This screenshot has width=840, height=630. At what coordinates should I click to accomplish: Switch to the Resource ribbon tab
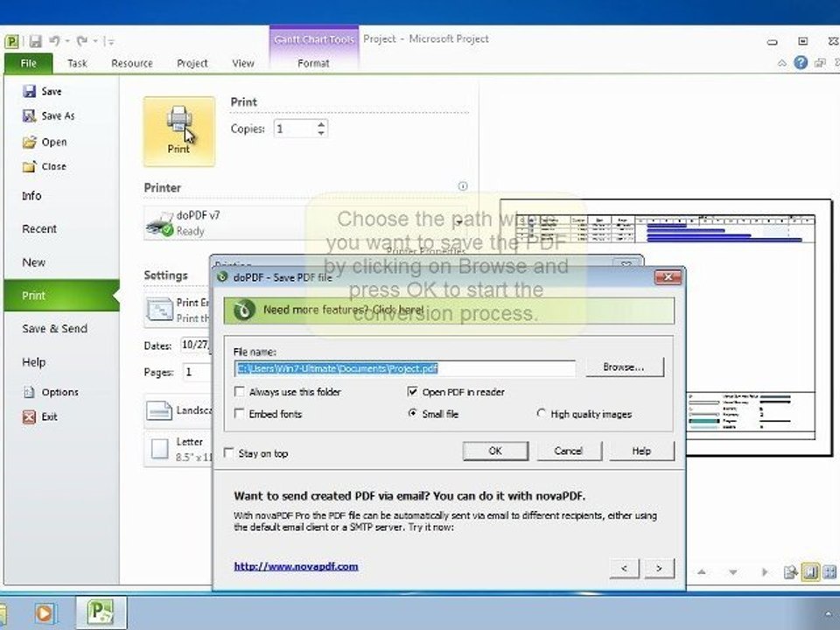click(x=132, y=63)
